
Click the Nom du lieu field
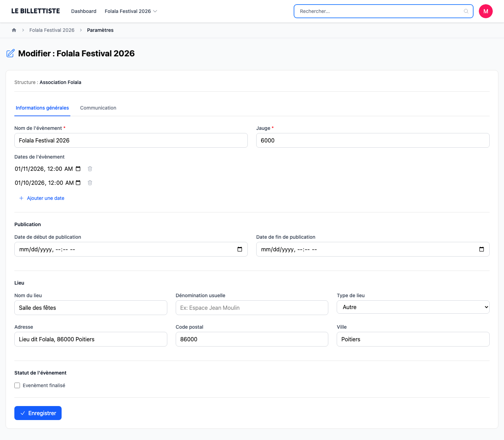click(x=91, y=308)
